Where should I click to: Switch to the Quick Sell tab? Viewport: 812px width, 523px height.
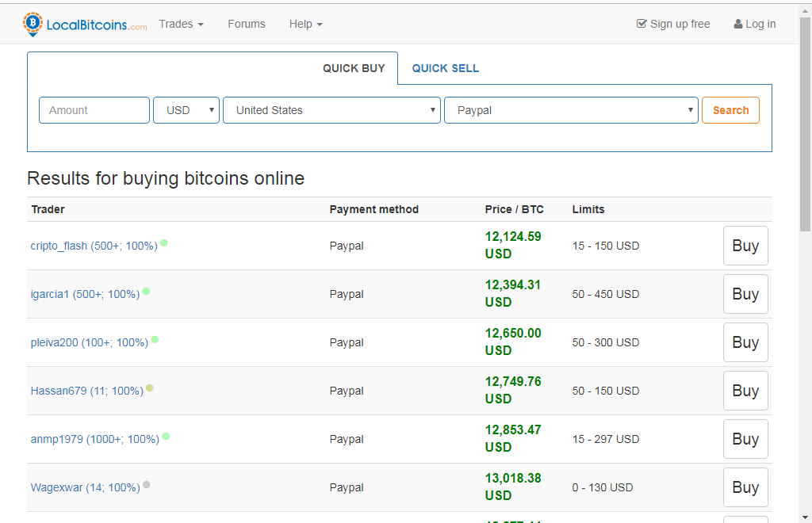445,68
